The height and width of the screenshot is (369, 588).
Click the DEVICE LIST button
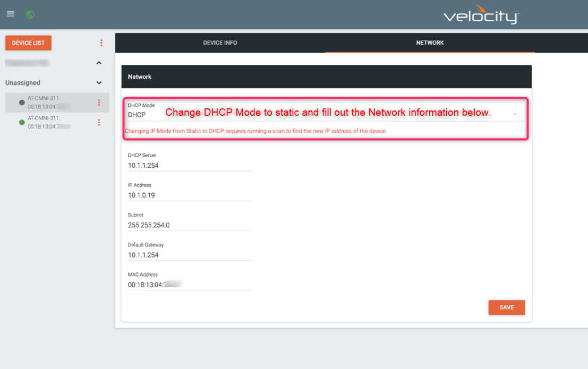tap(28, 43)
